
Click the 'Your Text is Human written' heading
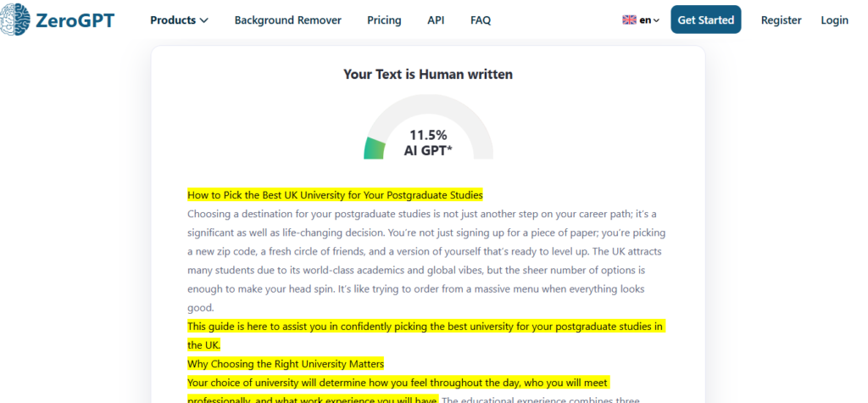point(428,75)
